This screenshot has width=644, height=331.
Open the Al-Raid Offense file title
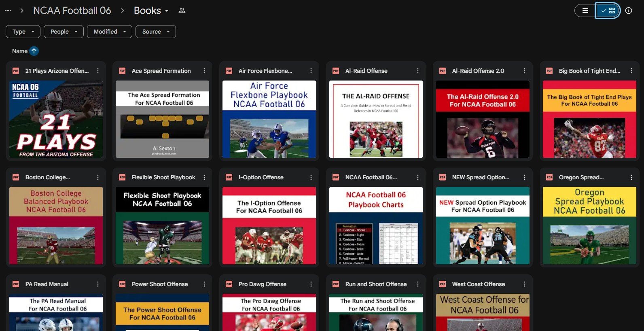click(x=366, y=71)
